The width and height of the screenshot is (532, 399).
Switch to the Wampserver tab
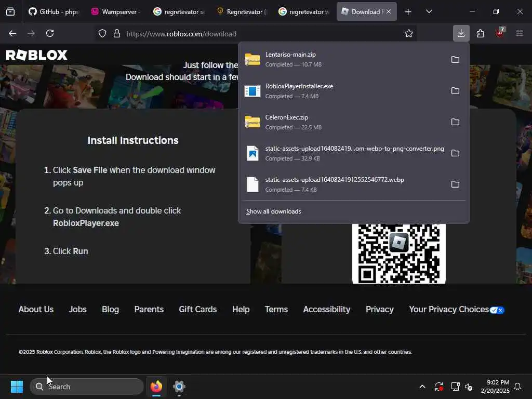tap(116, 12)
